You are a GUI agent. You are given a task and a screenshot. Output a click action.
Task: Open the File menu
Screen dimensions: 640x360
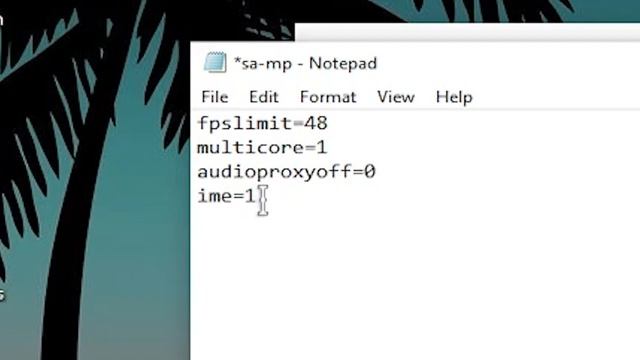215,97
